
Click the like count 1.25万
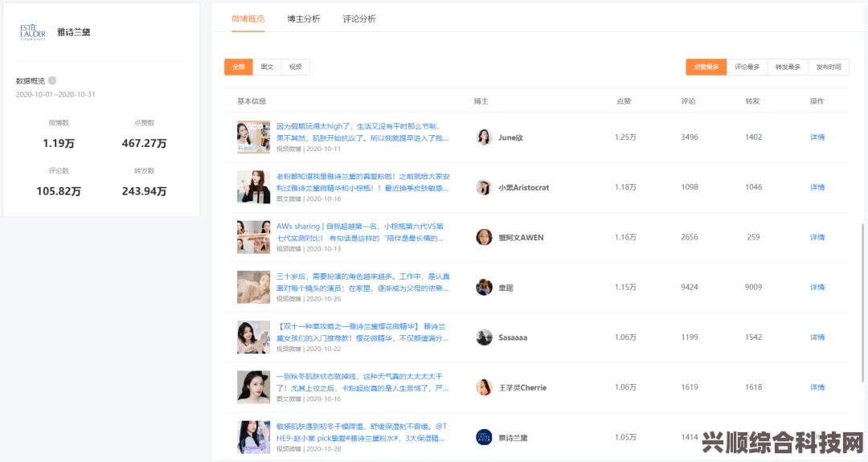pyautogui.click(x=625, y=137)
